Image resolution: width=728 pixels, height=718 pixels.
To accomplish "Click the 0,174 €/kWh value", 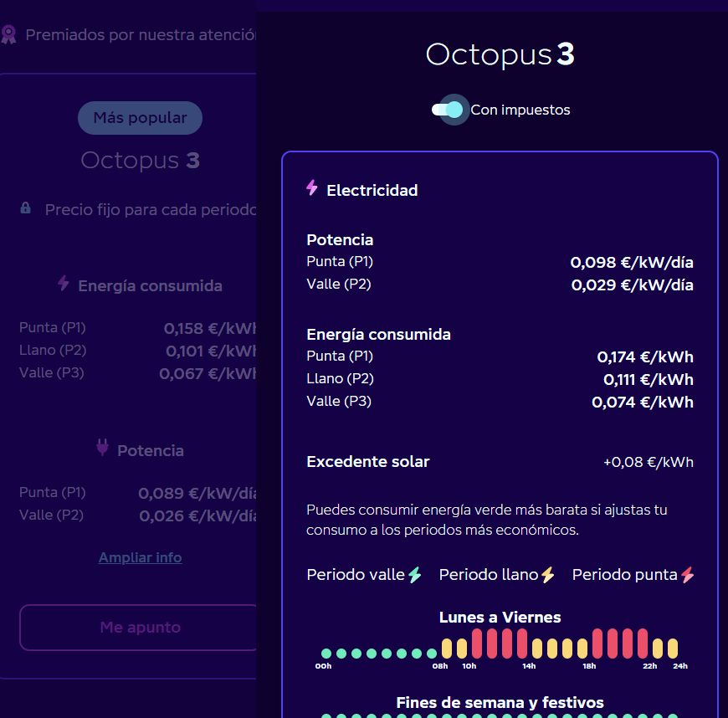I will (645, 357).
